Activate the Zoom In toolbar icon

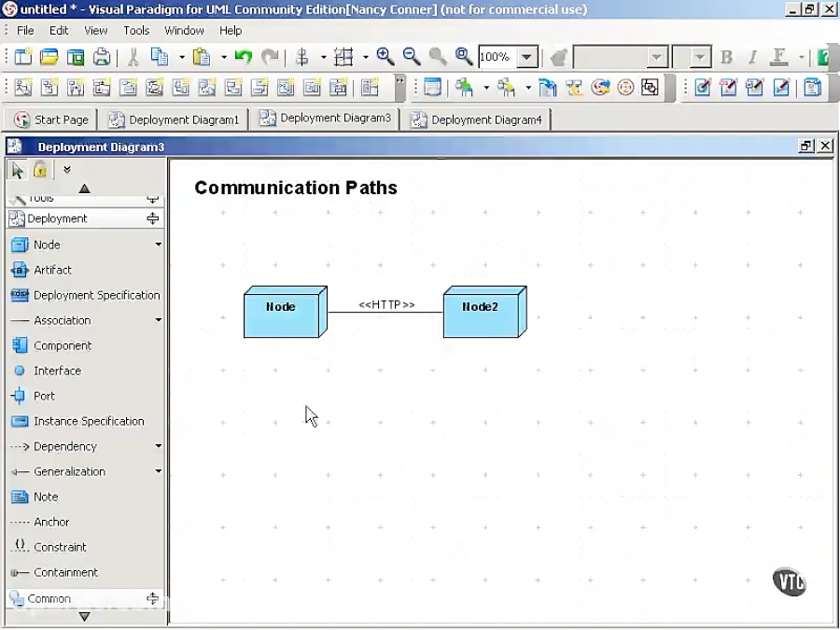coord(385,57)
